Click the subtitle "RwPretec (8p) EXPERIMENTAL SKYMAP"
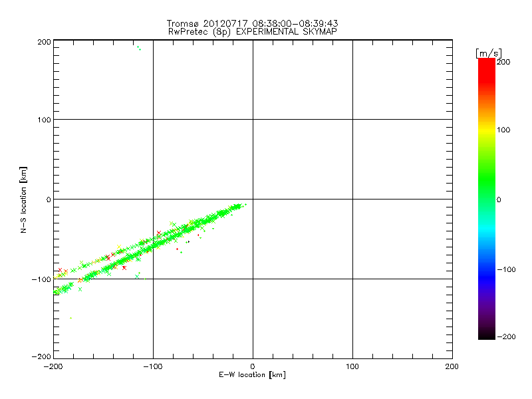This screenshot has width=532, height=399. coord(253,32)
